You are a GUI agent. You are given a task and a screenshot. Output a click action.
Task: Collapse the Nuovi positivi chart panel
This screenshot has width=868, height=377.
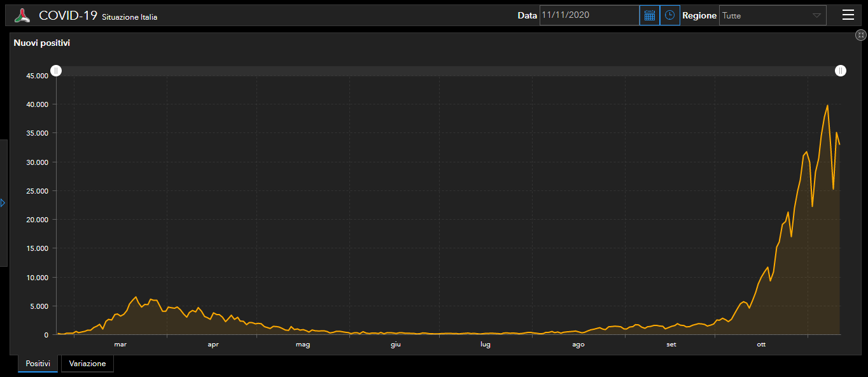(861, 36)
